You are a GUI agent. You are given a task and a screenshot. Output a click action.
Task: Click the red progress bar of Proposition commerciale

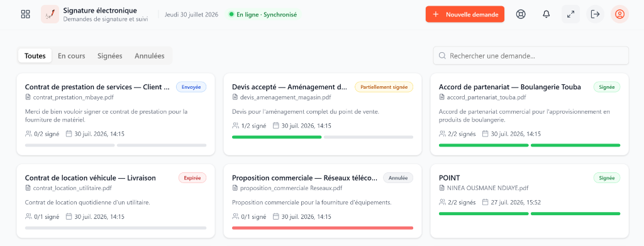point(323,228)
